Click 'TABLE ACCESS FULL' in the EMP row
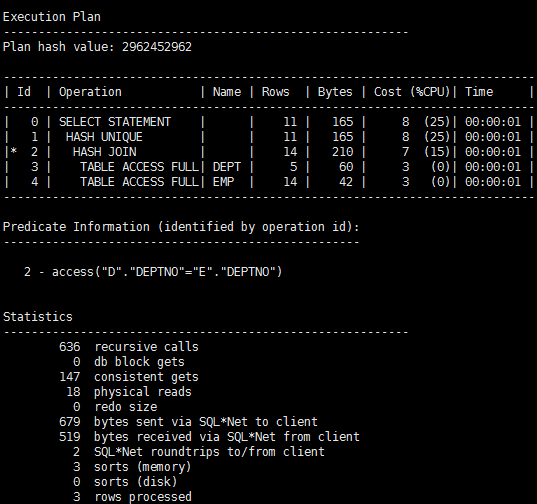The image size is (537, 504). (139, 182)
